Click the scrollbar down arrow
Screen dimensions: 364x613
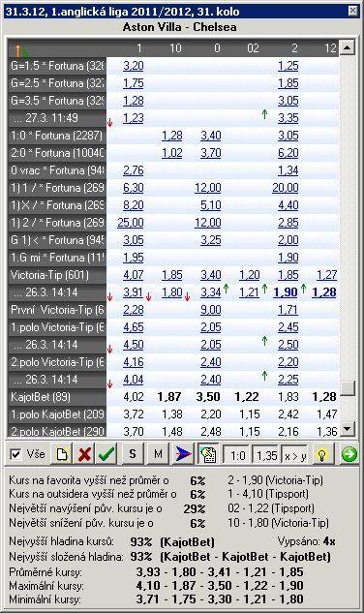(348, 429)
